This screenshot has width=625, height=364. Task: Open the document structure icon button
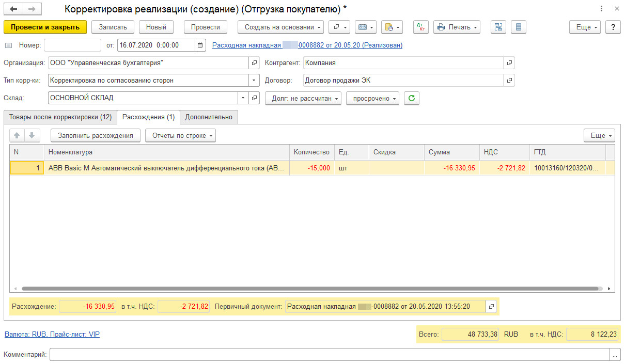point(498,27)
